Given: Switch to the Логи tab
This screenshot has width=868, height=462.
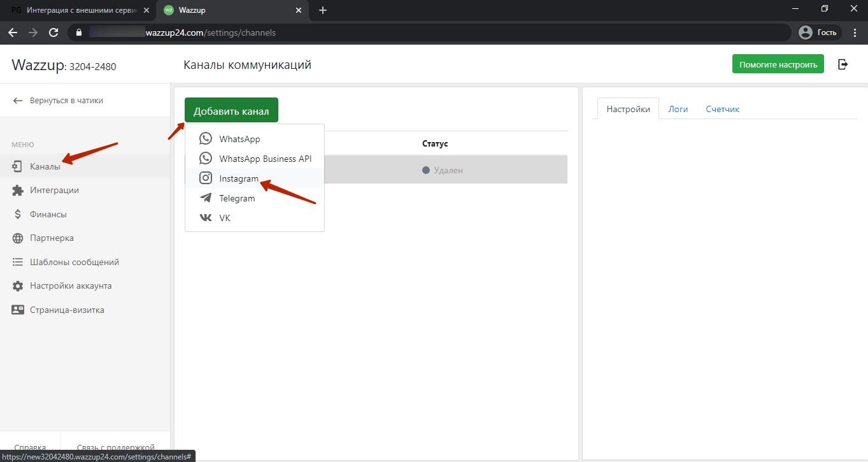Looking at the screenshot, I should (x=678, y=109).
